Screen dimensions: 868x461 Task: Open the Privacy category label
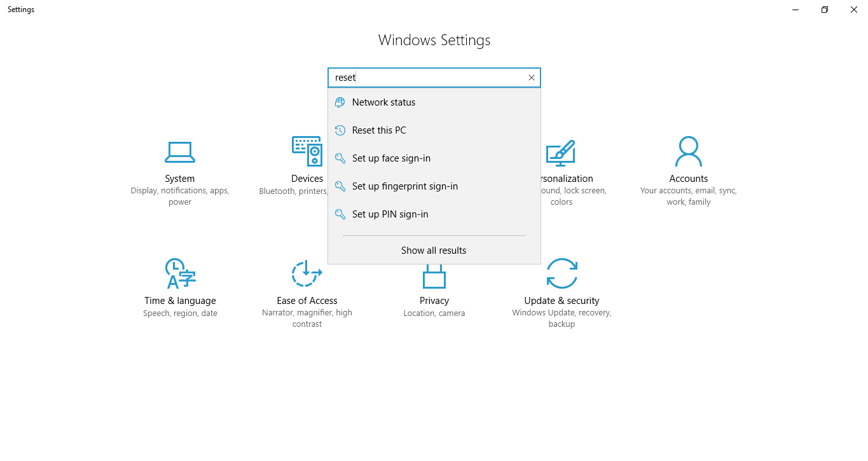coord(434,301)
